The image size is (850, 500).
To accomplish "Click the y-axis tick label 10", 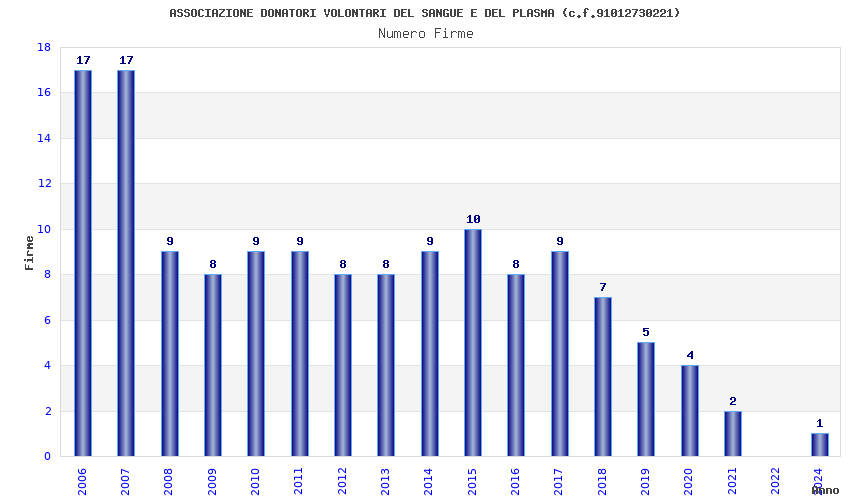I will tap(44, 229).
